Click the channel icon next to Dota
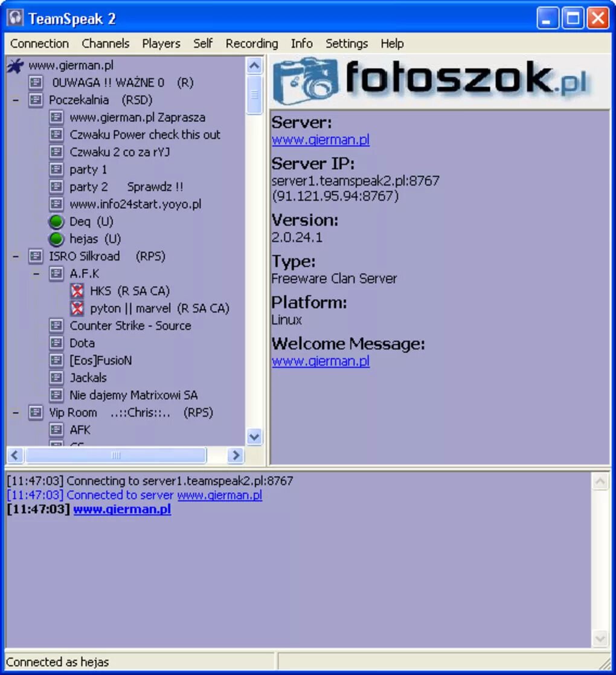616x675 pixels. pos(56,343)
